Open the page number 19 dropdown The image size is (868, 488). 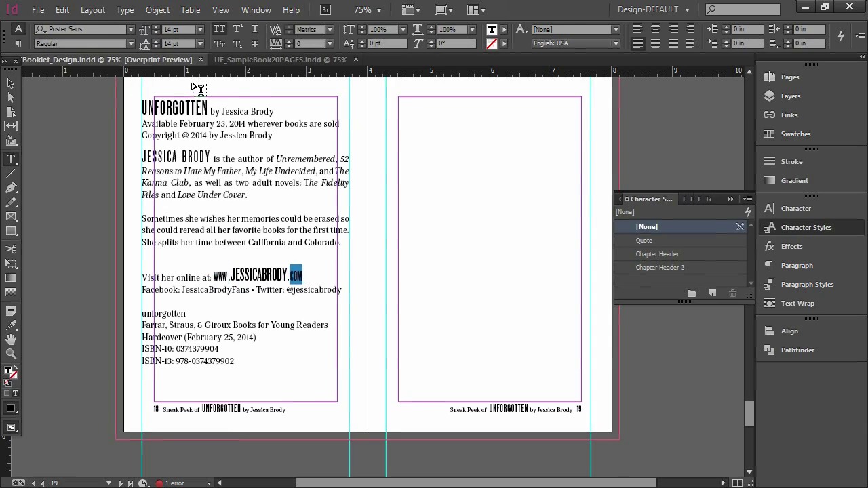pos(108,483)
